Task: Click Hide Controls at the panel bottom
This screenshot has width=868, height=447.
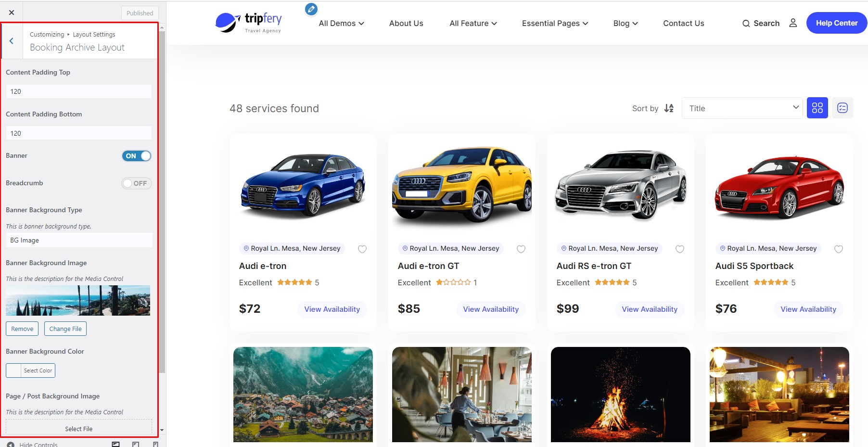Action: pyautogui.click(x=32, y=444)
